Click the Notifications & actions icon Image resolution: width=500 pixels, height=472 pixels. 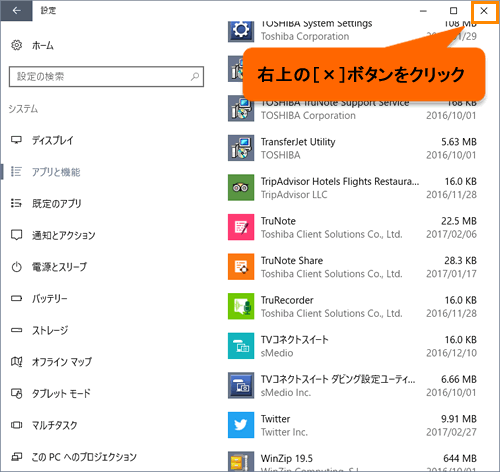pos(16,235)
